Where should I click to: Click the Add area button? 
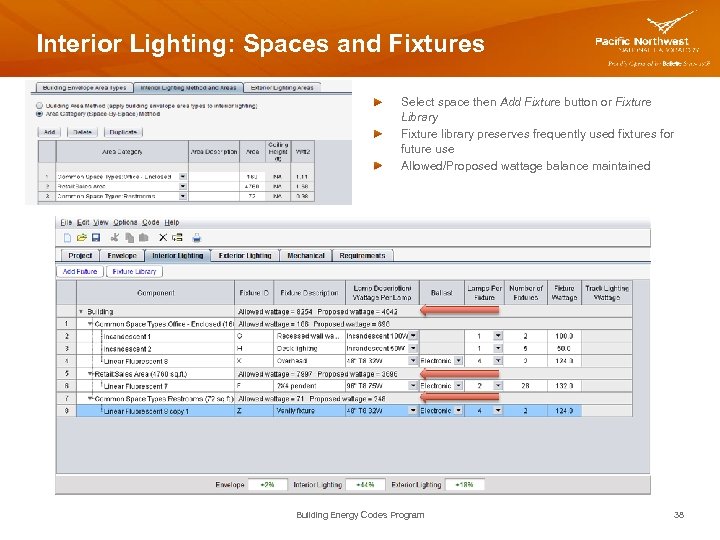pos(50,132)
